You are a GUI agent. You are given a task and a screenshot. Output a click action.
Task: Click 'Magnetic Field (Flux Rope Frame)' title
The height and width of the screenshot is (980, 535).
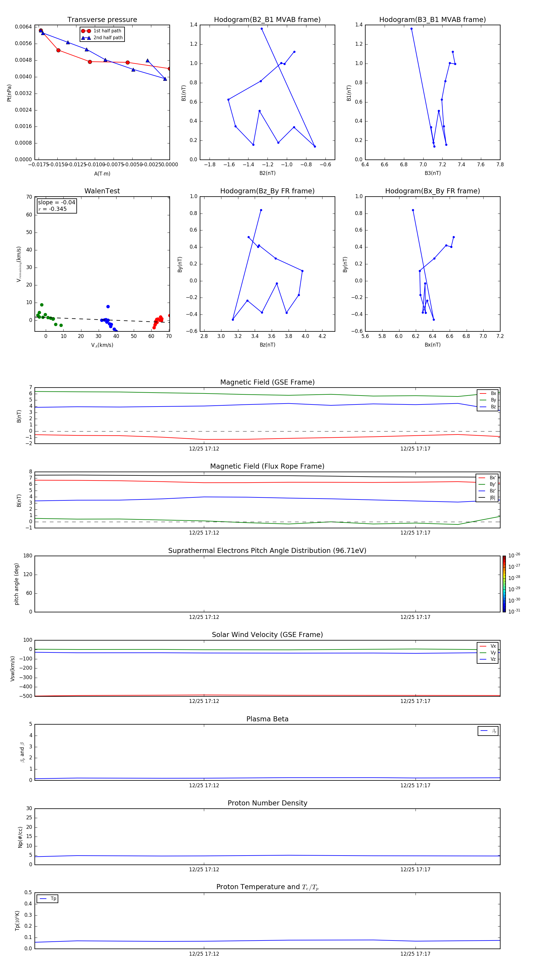coord(267,467)
